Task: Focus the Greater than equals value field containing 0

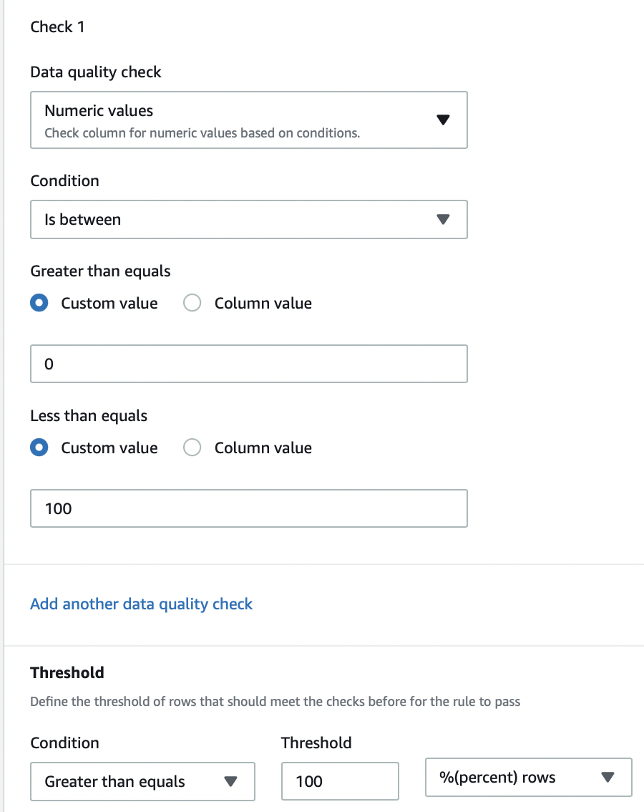Action: 248,364
